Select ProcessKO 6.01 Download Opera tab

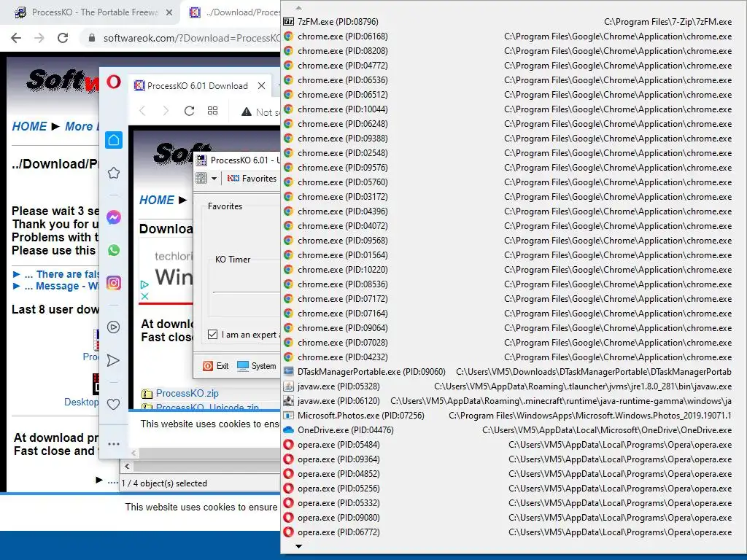click(199, 86)
